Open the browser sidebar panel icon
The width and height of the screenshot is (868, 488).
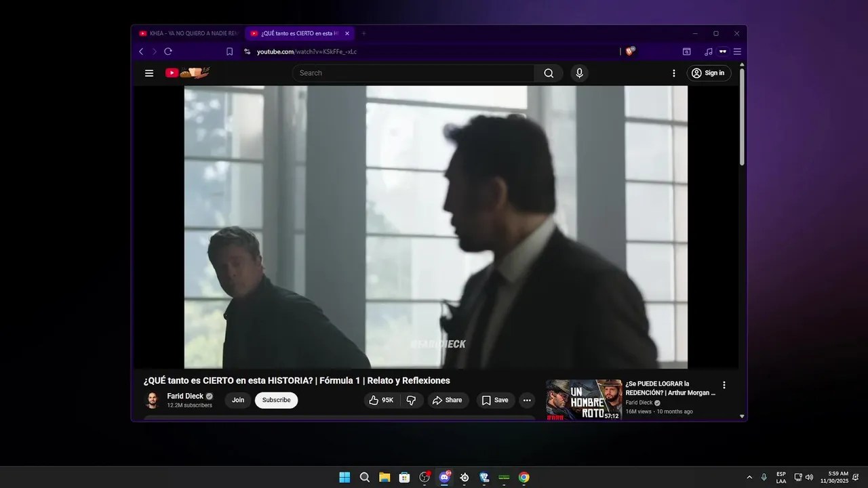(686, 52)
